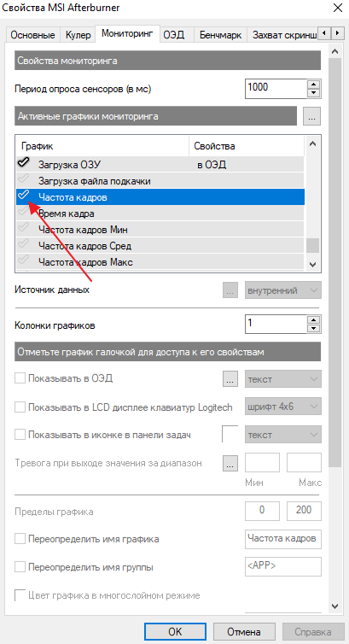Click the График column header
This screenshot has width=349, height=644.
(102, 146)
